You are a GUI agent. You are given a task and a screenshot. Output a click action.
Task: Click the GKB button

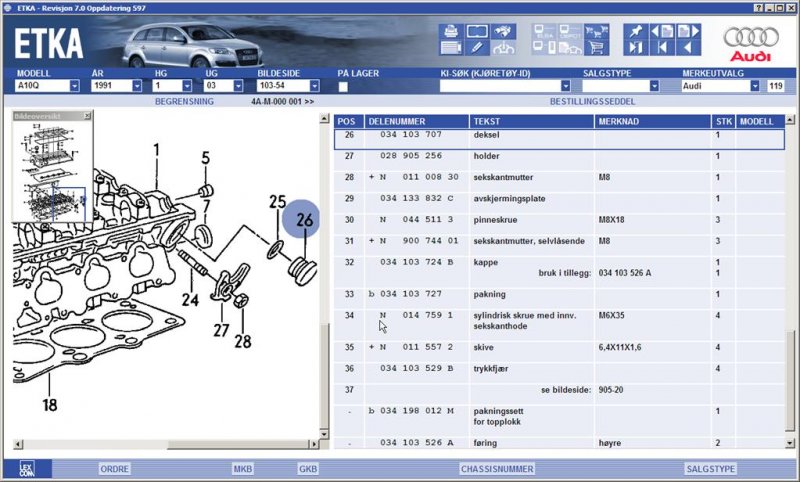point(308,469)
